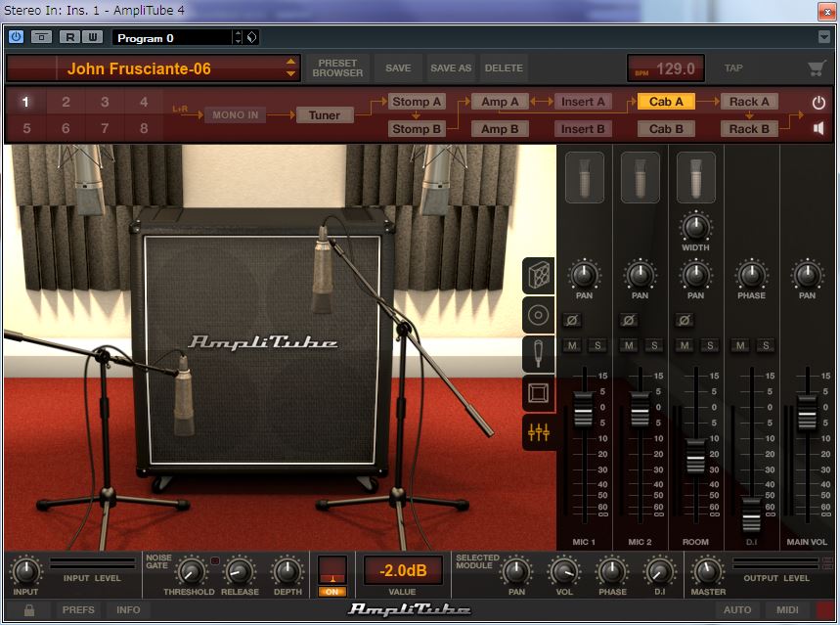Select preset slot 2

pyautogui.click(x=65, y=102)
